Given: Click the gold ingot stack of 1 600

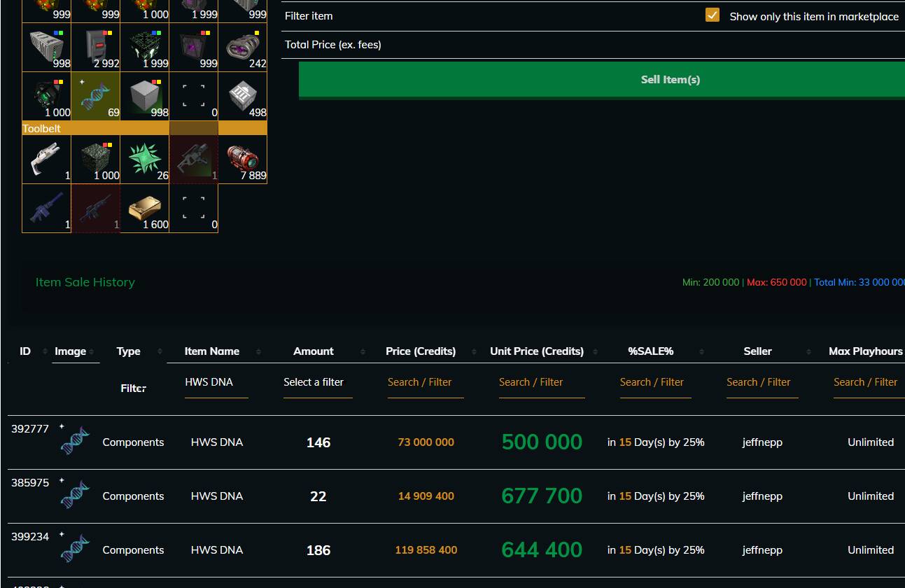Looking at the screenshot, I should (x=144, y=208).
